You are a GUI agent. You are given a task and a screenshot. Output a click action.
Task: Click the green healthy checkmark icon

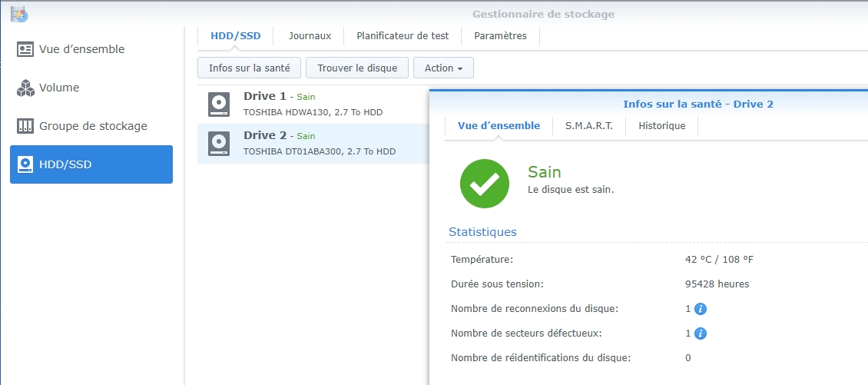pyautogui.click(x=485, y=184)
